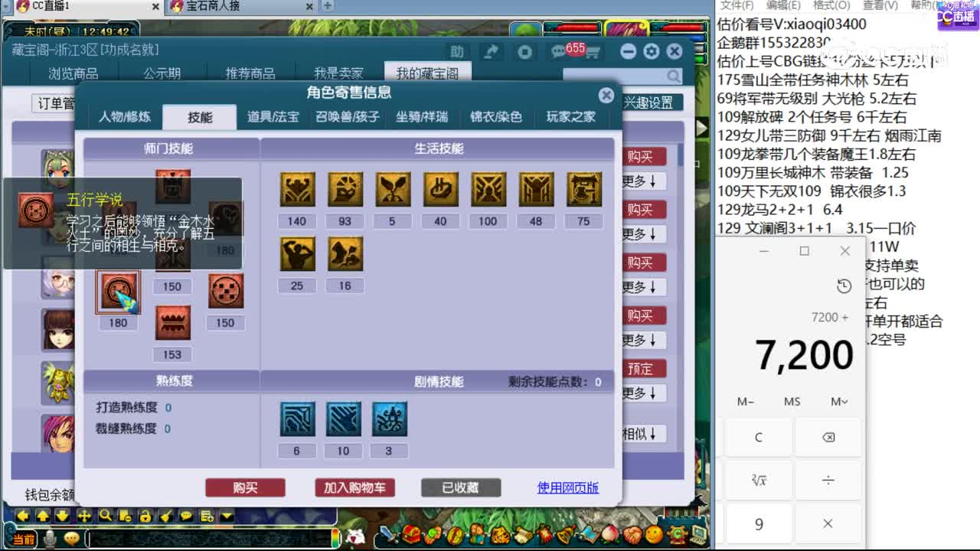
Task: Switch to the 召唤兽/孩子 tab
Action: tap(348, 117)
